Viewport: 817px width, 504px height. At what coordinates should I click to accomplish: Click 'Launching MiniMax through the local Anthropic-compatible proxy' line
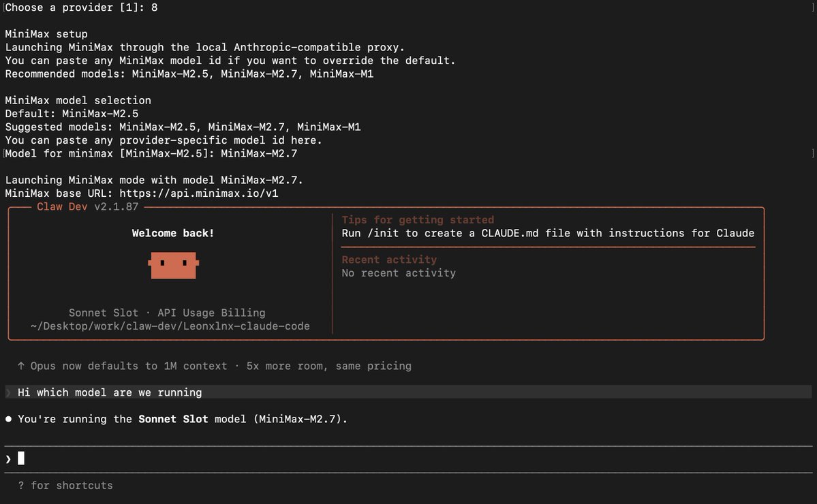(205, 48)
